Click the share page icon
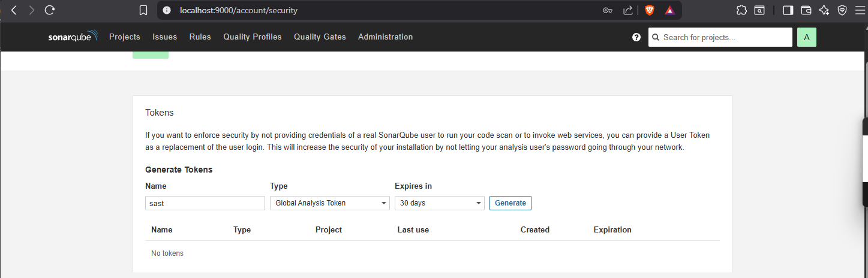 click(628, 10)
